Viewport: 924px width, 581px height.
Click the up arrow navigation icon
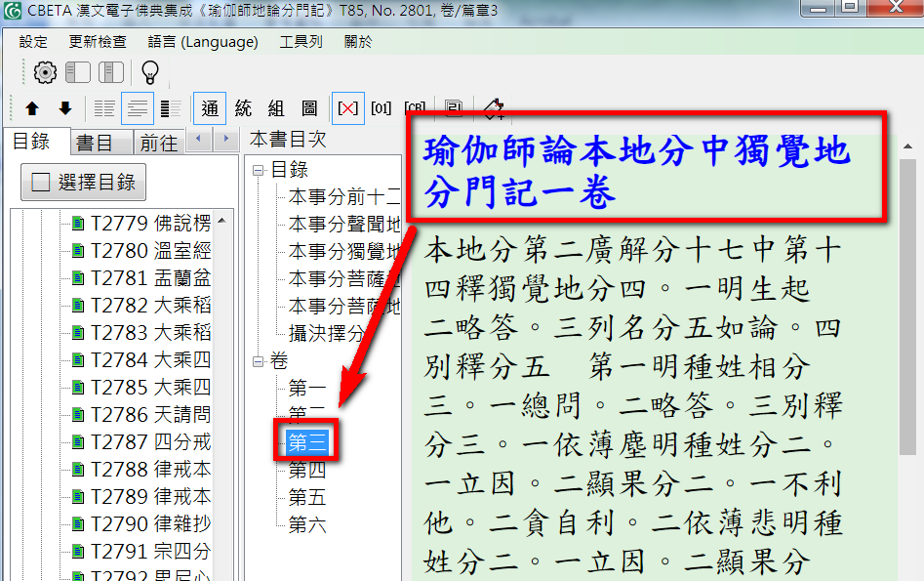tap(32, 108)
